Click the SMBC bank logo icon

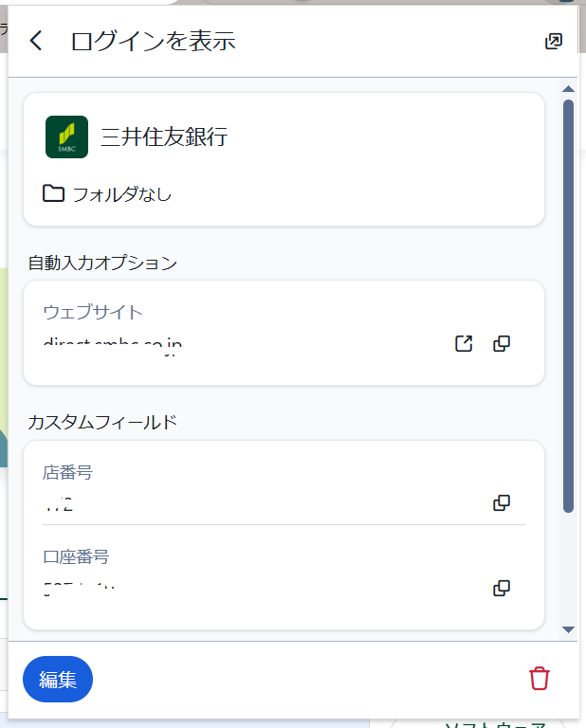tap(66, 136)
